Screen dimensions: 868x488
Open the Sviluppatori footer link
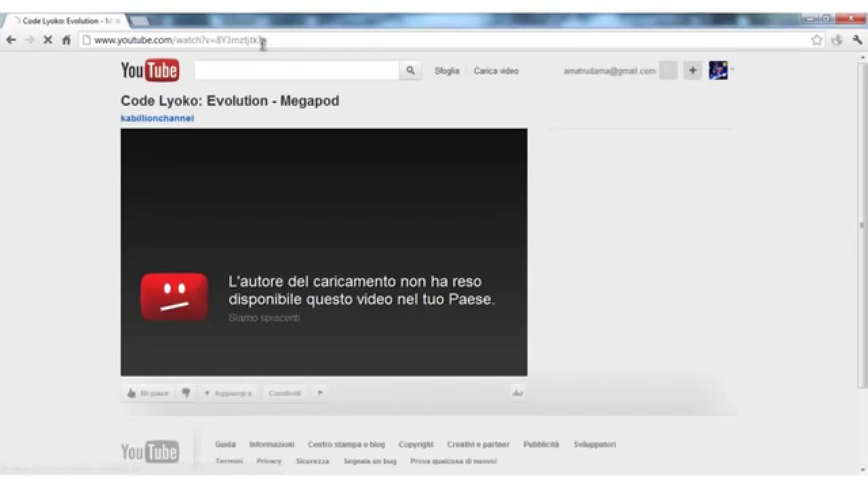pyautogui.click(x=595, y=445)
